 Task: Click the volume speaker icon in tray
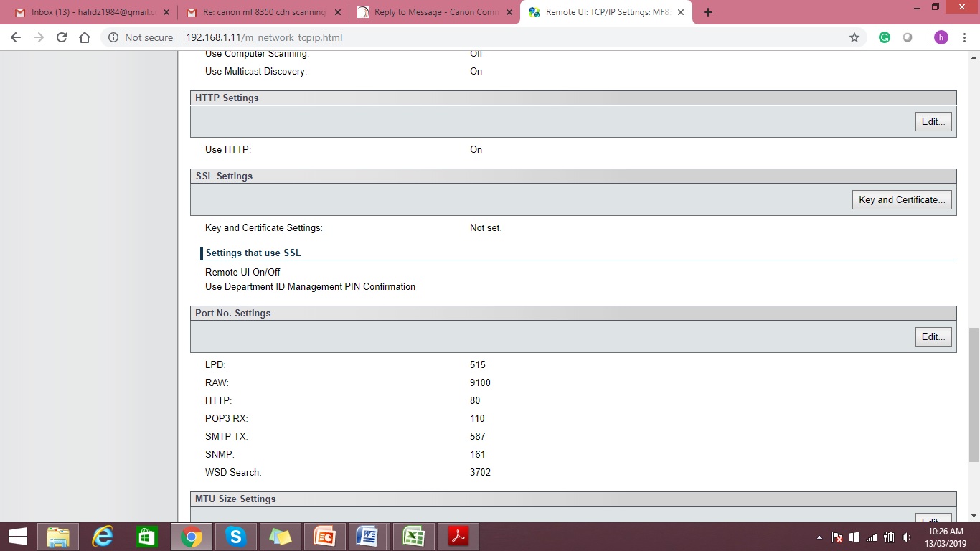coord(907,537)
